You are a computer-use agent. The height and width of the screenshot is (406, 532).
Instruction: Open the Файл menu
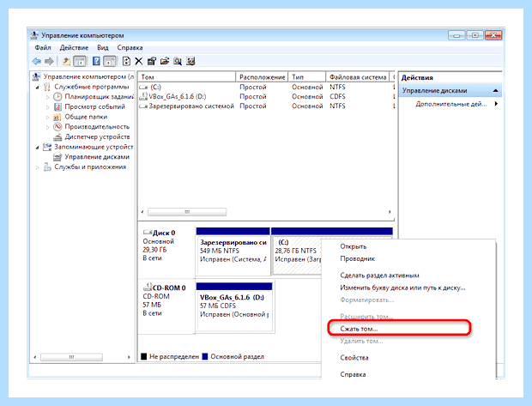pyautogui.click(x=43, y=47)
